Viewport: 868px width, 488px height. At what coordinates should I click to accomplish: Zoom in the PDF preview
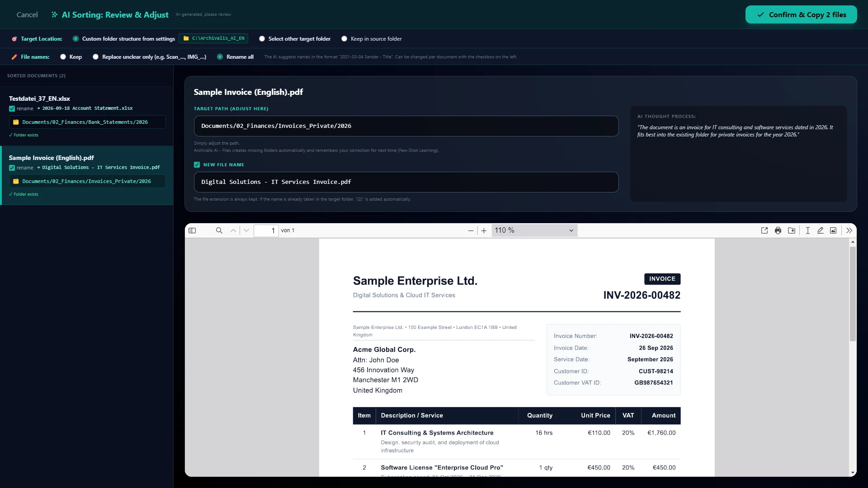484,230
